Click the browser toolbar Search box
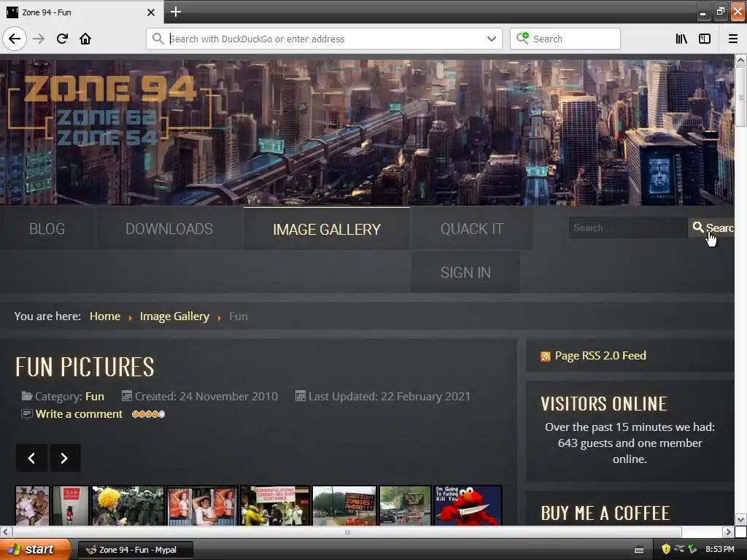 (565, 39)
